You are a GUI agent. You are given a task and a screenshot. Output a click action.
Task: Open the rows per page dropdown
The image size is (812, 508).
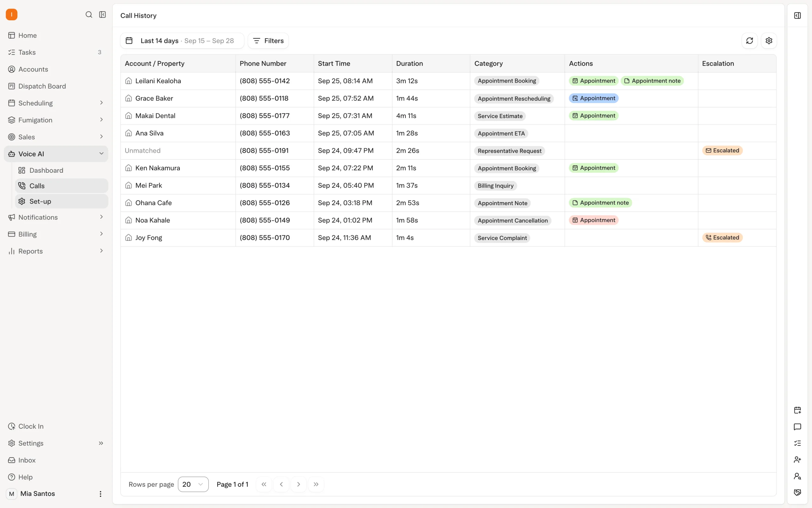[193, 484]
